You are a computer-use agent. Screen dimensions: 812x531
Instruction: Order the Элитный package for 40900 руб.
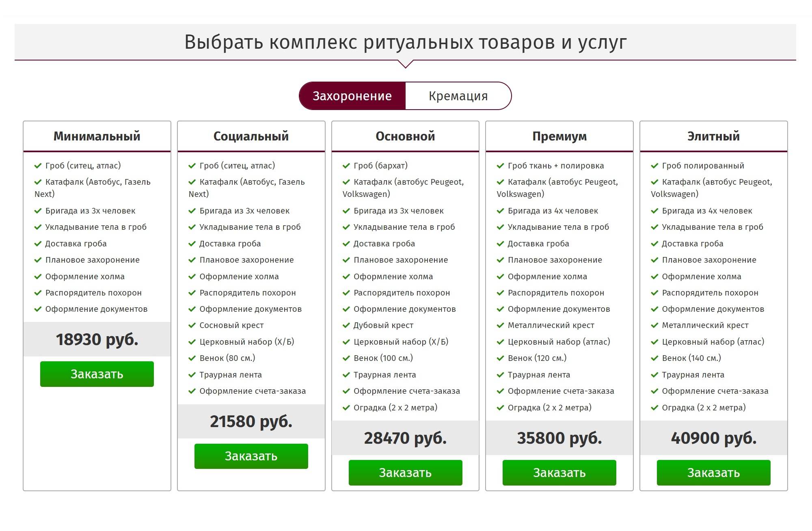click(x=713, y=473)
